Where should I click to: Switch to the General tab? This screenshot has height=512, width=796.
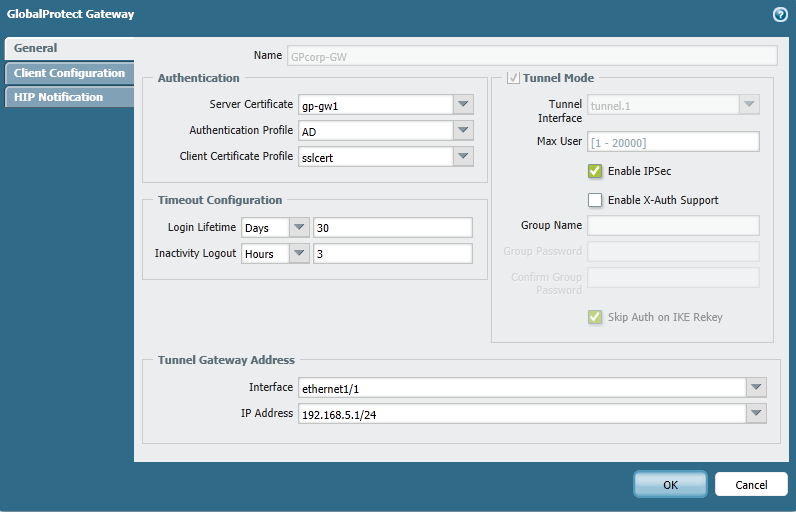[69, 48]
